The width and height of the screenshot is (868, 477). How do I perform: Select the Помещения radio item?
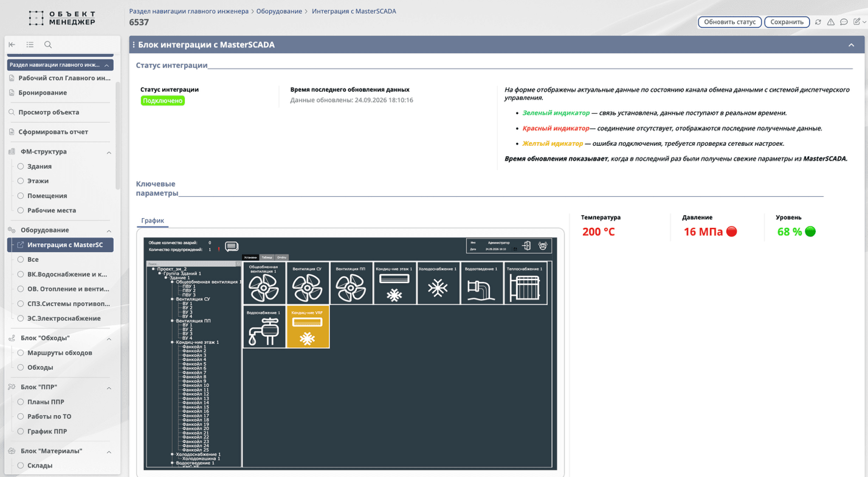click(21, 196)
